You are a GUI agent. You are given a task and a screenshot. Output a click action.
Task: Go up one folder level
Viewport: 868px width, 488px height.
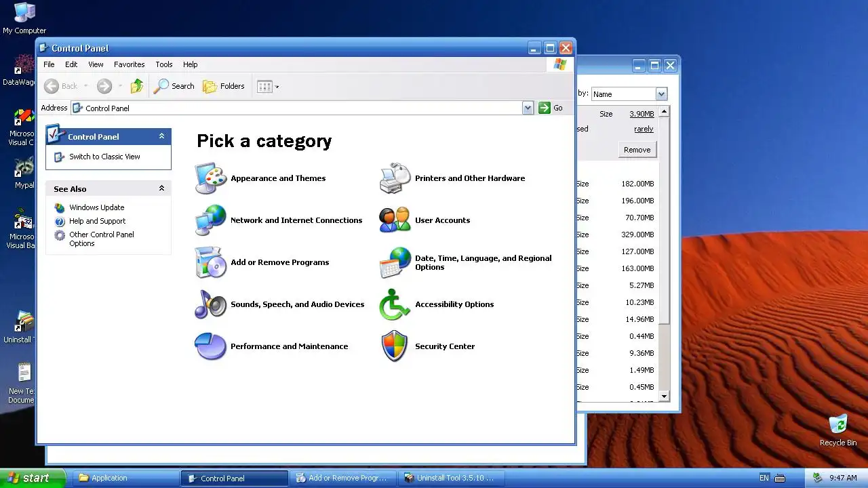coord(137,86)
